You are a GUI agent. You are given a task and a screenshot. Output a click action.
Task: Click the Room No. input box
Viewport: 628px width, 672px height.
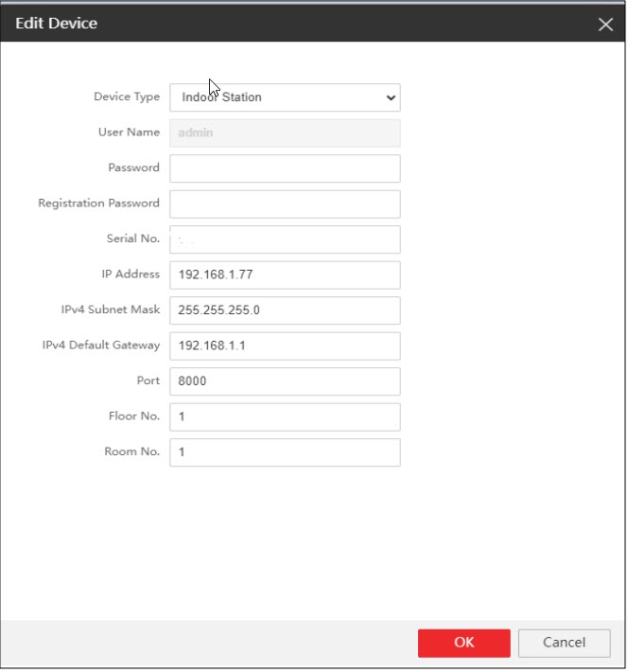click(x=285, y=452)
